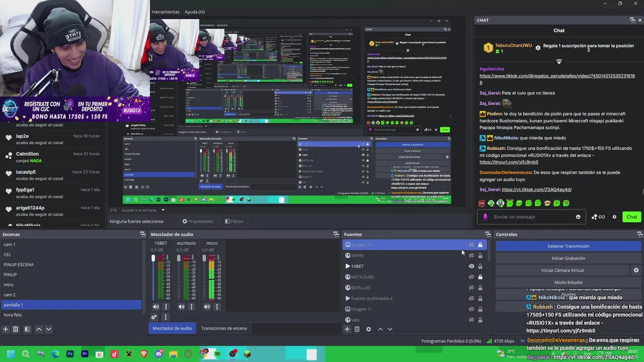This screenshot has width=644, height=362.
Task: Unlock the Imagen 12 source
Action: point(480,245)
